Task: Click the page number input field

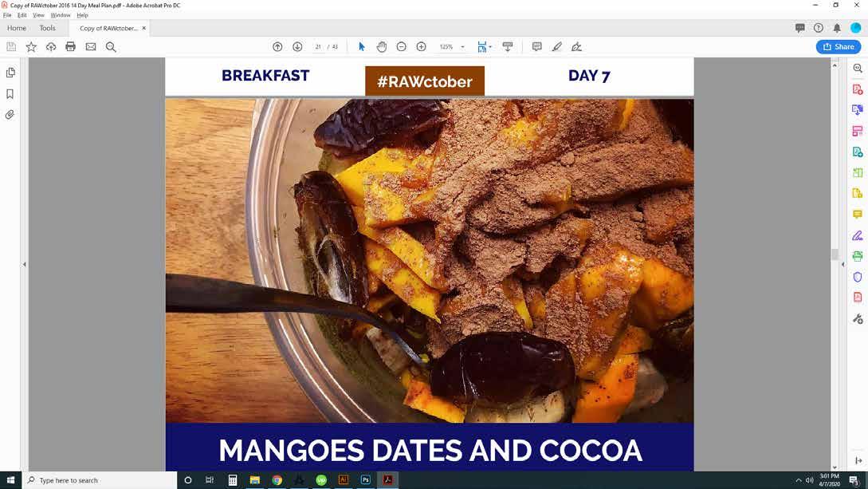Action: (x=318, y=47)
